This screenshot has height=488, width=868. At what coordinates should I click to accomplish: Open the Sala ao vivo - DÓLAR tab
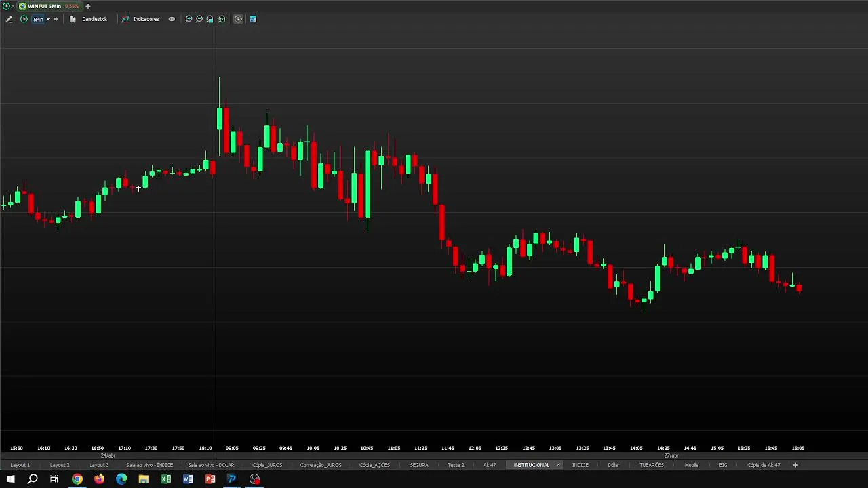point(211,465)
